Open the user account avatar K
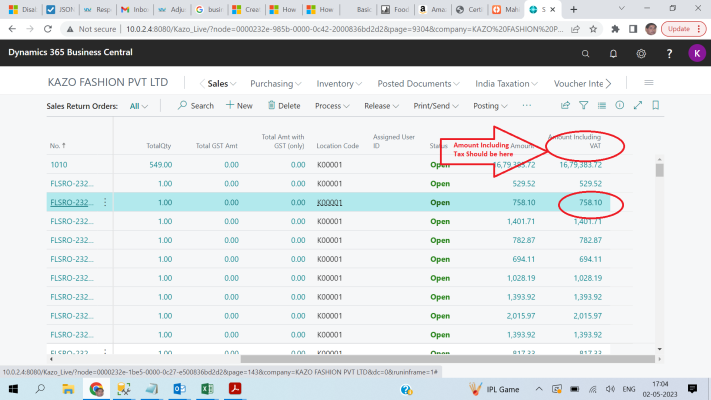The width and height of the screenshot is (711, 400). pyautogui.click(x=697, y=53)
